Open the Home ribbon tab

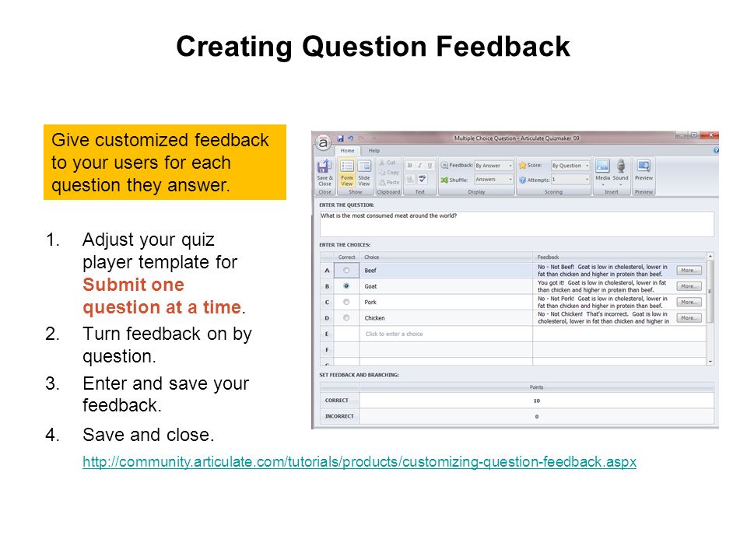click(347, 150)
